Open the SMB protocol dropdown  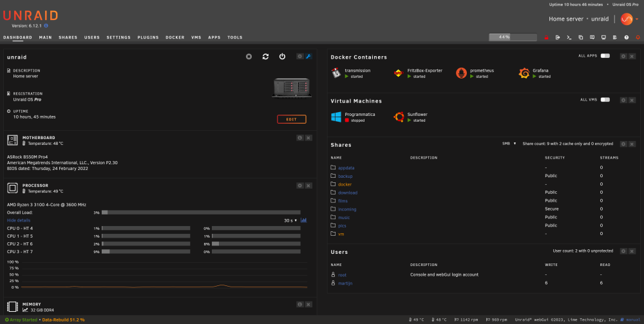pos(509,144)
